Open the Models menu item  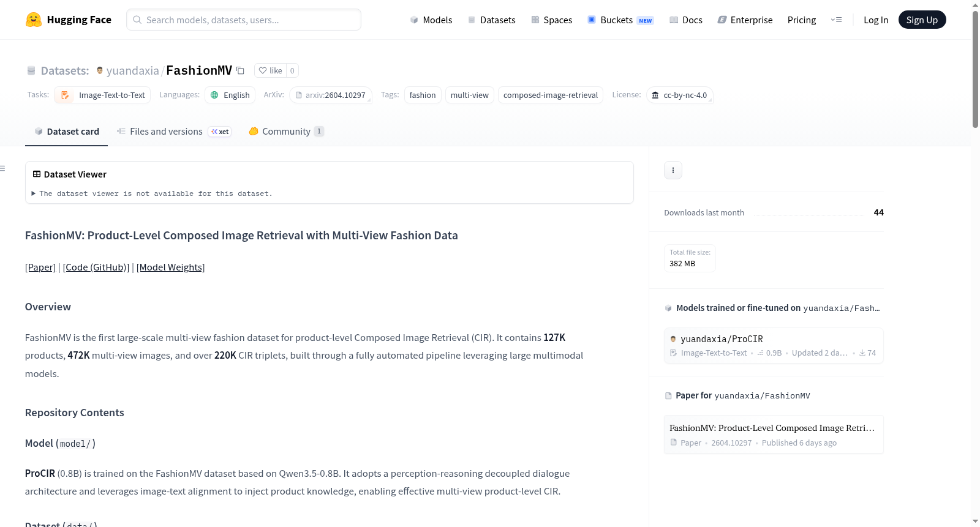click(431, 20)
